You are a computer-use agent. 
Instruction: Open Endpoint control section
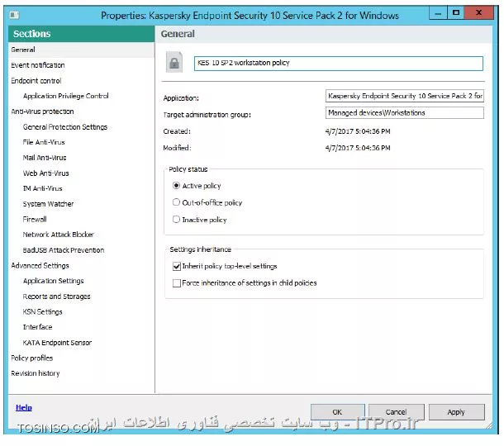point(36,81)
